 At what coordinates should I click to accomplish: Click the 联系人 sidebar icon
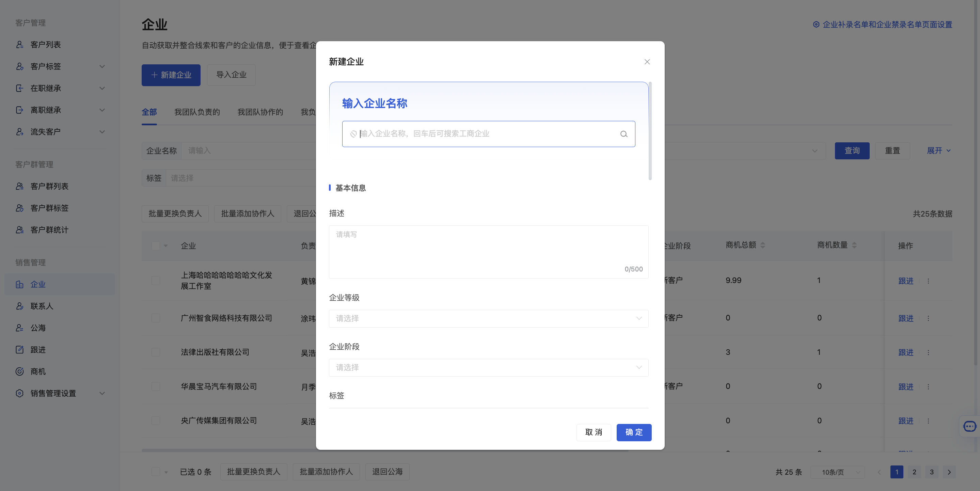[x=20, y=306]
